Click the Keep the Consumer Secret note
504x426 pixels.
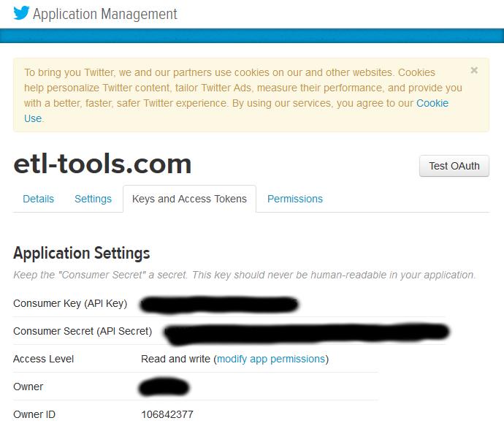tap(244, 275)
